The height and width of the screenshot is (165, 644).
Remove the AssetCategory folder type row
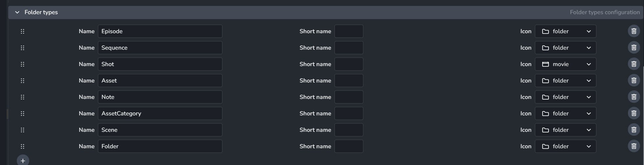[x=634, y=113]
